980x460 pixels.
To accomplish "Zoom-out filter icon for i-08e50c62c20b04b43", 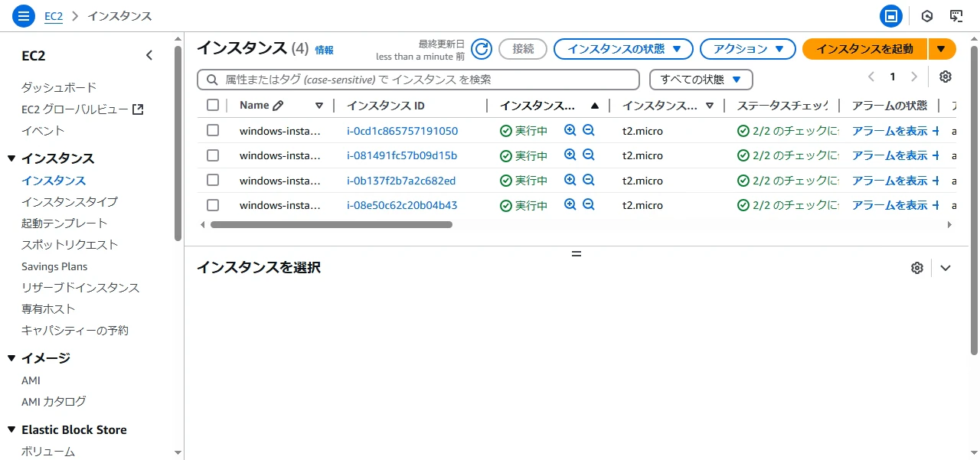I will [589, 205].
